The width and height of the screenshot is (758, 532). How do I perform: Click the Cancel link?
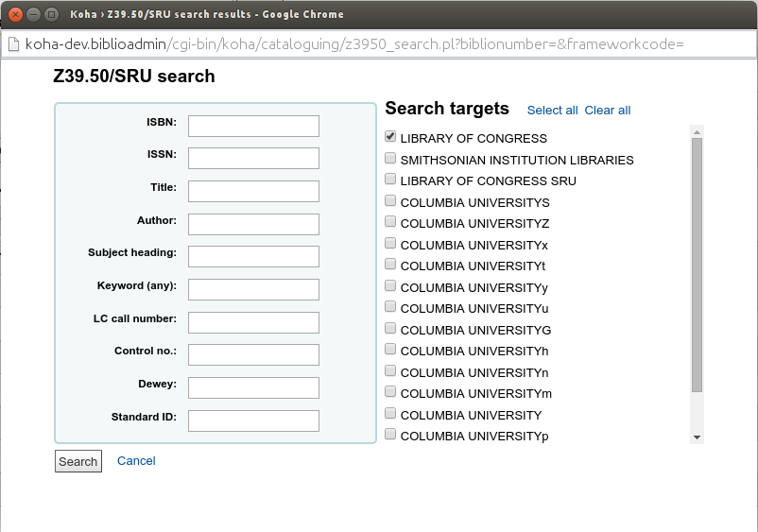click(136, 461)
